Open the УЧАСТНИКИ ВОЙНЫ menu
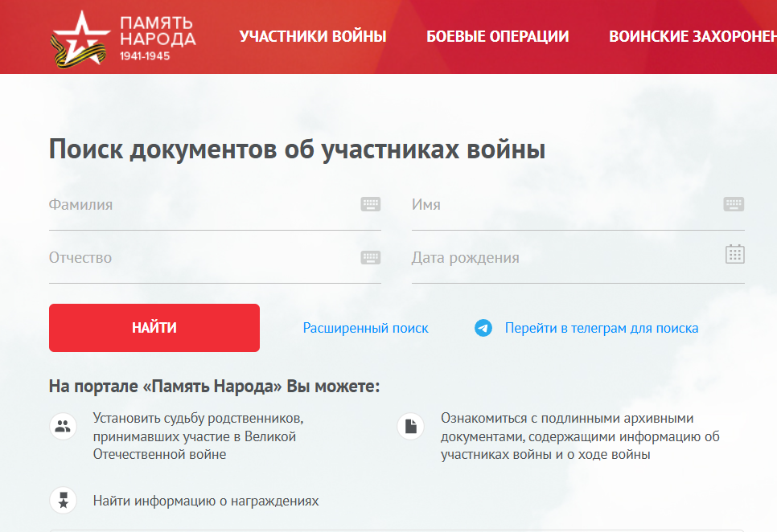Screen dimensions: 777x532 pos(313,35)
